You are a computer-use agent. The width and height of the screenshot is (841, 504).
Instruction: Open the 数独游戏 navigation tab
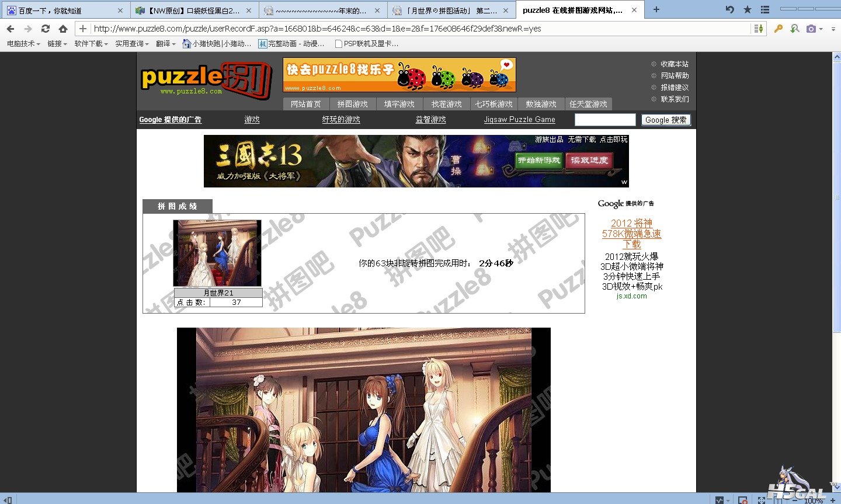click(x=541, y=104)
